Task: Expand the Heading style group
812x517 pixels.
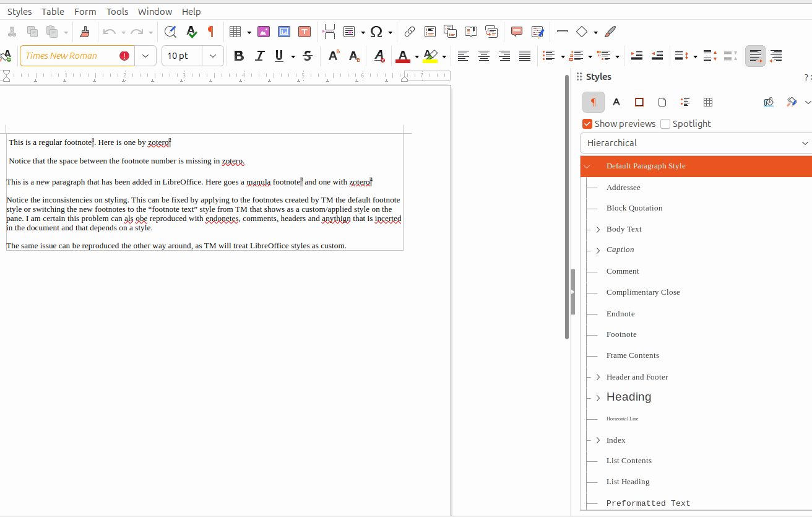Action: pos(598,398)
